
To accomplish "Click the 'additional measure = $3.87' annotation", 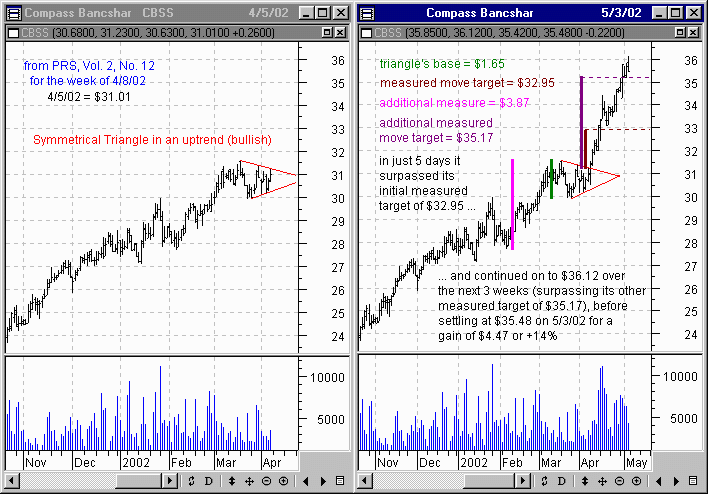I will (x=454, y=103).
